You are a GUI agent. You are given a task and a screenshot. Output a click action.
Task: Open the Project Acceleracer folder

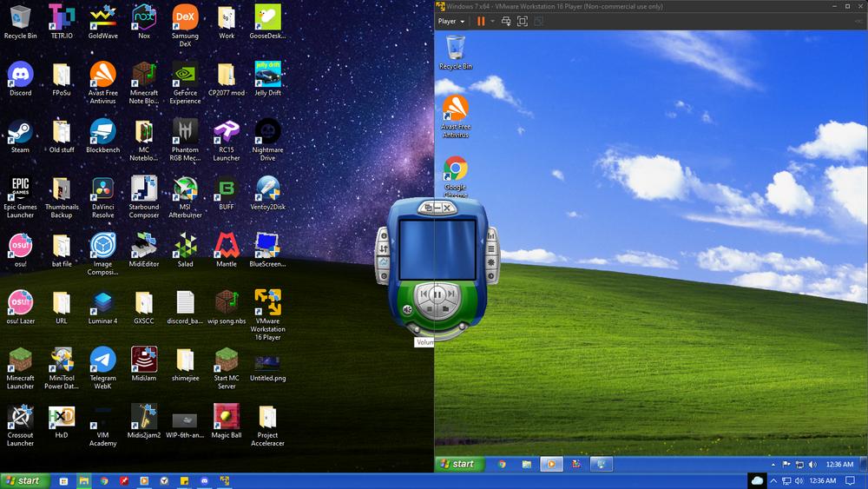pyautogui.click(x=268, y=425)
